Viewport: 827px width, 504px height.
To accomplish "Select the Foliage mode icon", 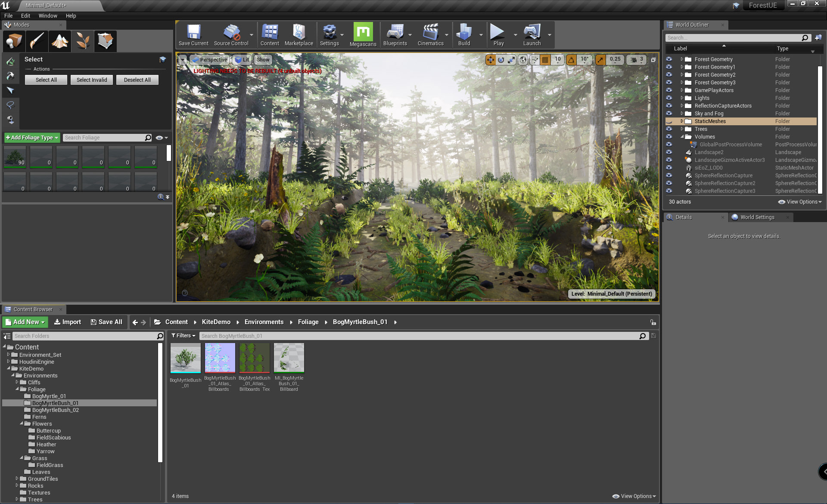I will (x=83, y=41).
